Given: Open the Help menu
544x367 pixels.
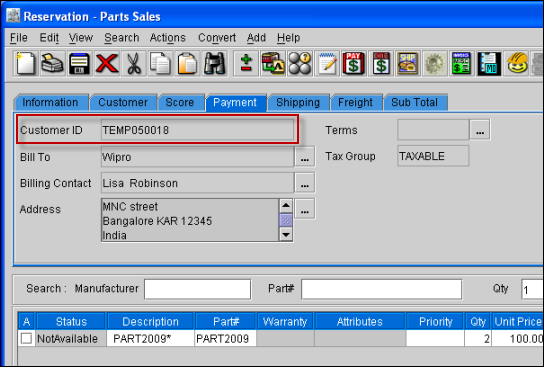Looking at the screenshot, I should click(x=289, y=37).
